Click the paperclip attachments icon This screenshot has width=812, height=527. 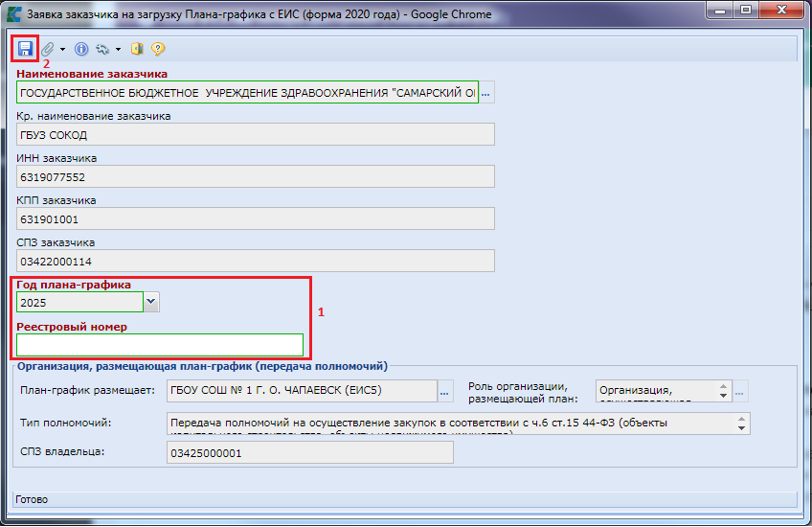(47, 48)
